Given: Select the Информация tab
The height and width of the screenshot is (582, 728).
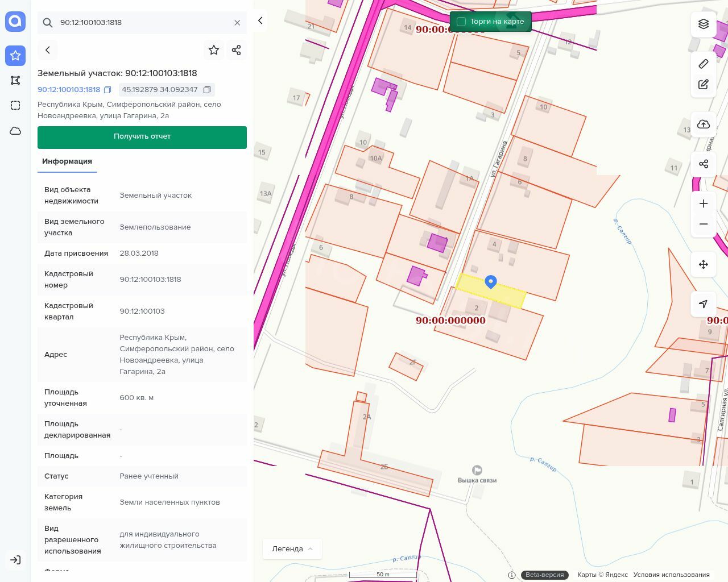Looking at the screenshot, I should [67, 161].
